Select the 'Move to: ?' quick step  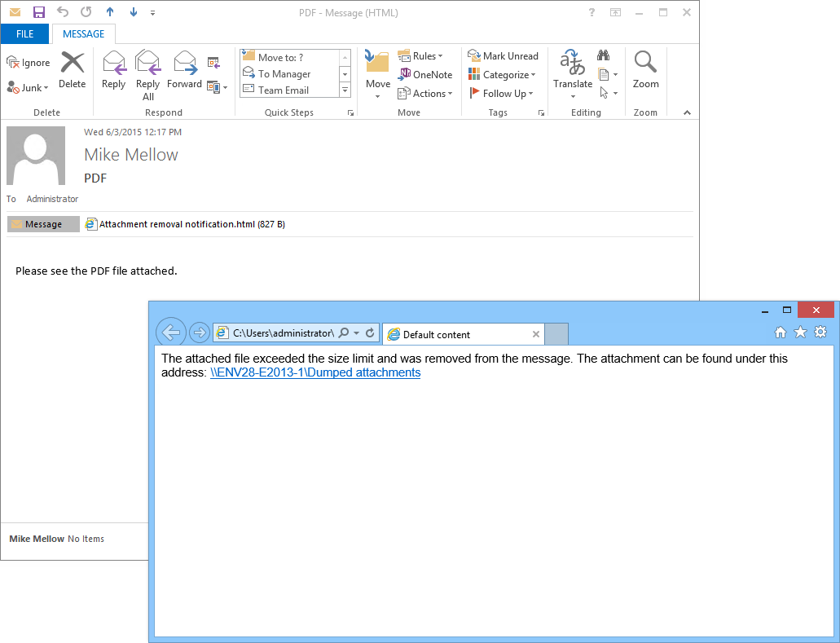point(289,57)
